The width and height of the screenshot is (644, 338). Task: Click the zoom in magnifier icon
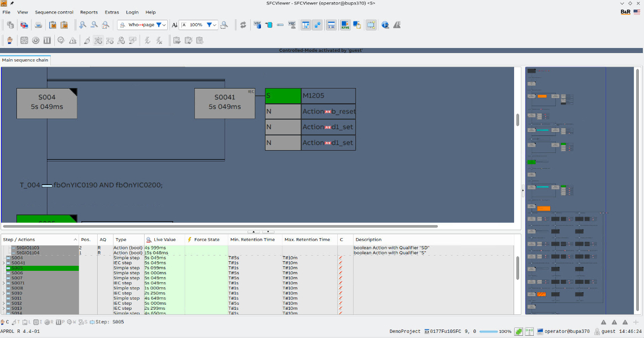click(x=82, y=25)
